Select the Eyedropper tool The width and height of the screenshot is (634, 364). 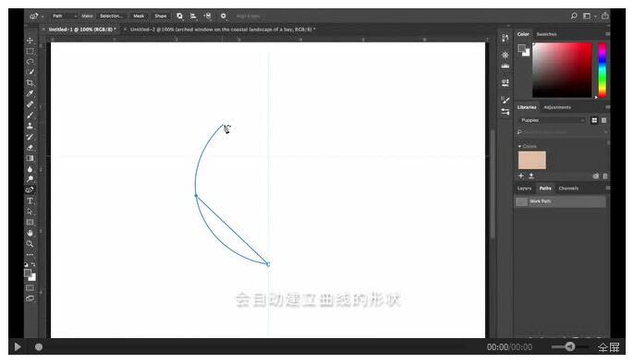coord(30,93)
